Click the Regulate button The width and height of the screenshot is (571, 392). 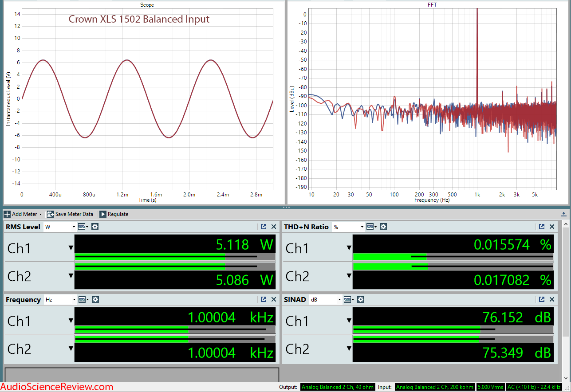pos(114,214)
